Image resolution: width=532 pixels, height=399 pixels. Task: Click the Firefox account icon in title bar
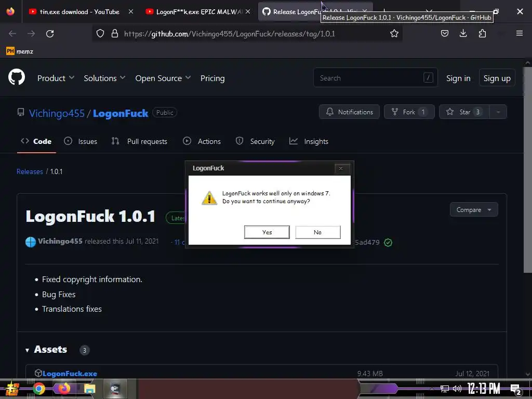coord(10,11)
